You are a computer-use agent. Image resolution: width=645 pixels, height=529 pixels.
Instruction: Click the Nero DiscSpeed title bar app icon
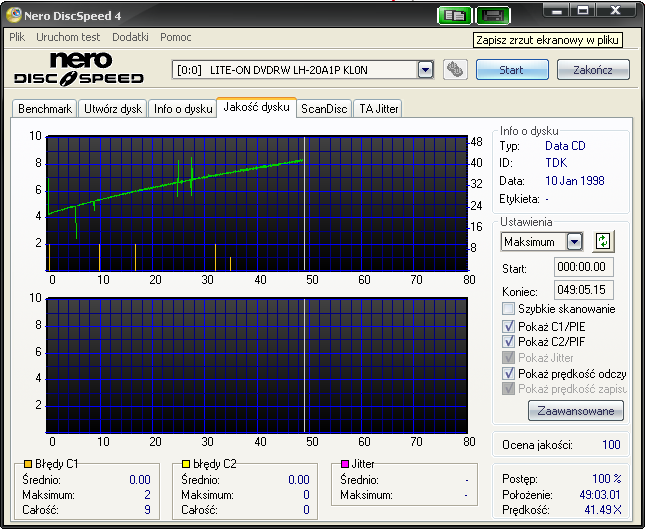(x=14, y=15)
